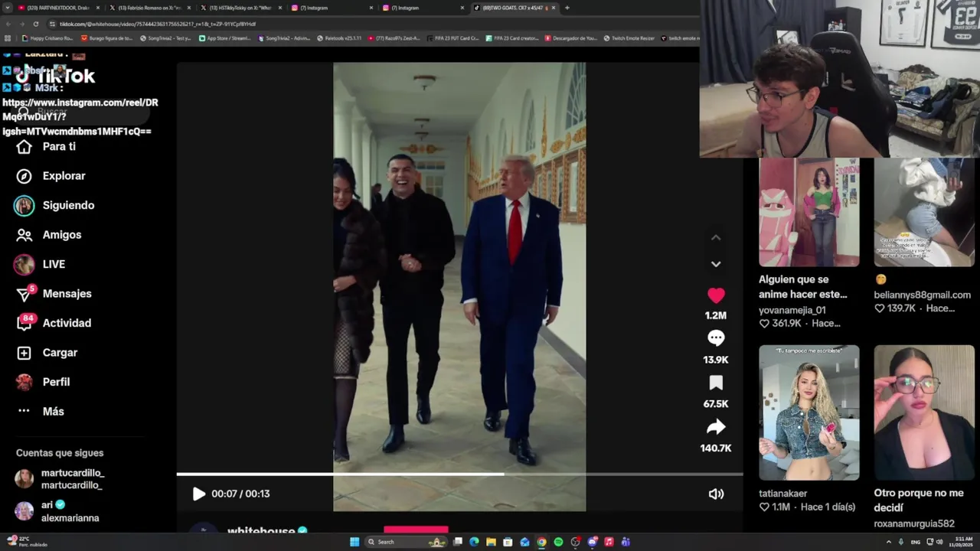Open the Teams taskbar icon
980x551 pixels.
coord(626,542)
